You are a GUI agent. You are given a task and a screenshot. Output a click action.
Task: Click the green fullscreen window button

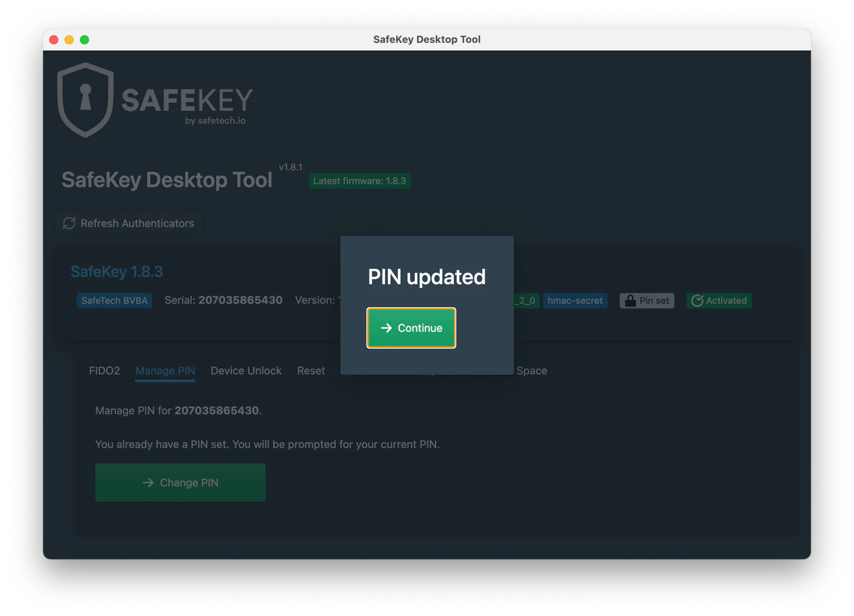pyautogui.click(x=84, y=39)
